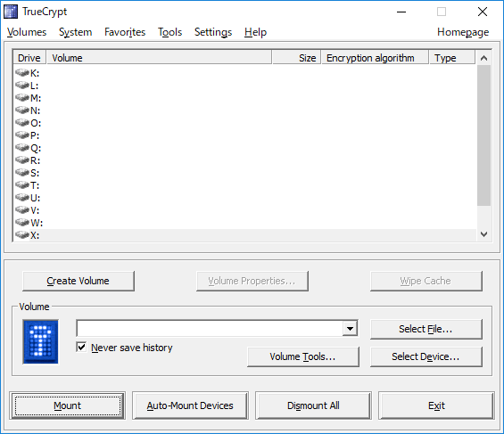Expand the volume path dropdown arrow
The height and width of the screenshot is (434, 504).
350,328
